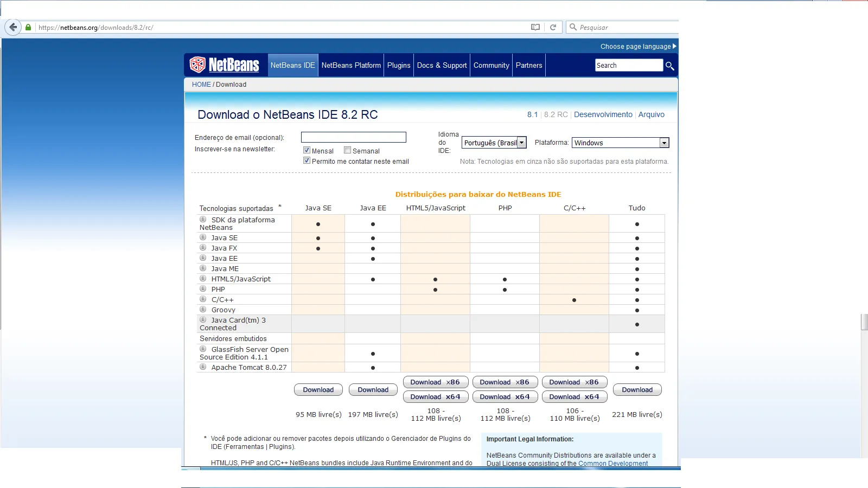Click the browser back arrow button
Screen dimensions: 868x488
13,27
